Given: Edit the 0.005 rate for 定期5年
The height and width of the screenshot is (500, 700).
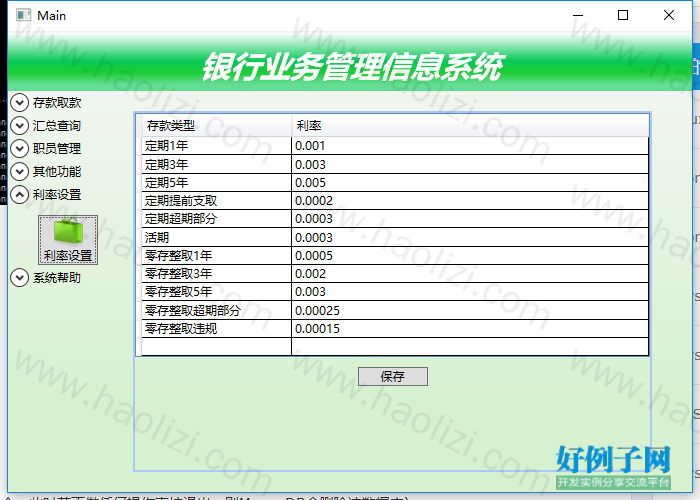Looking at the screenshot, I should (x=470, y=183).
